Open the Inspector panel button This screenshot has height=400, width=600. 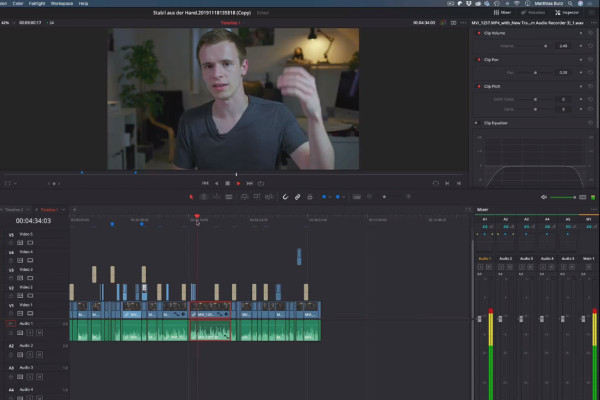[567, 13]
